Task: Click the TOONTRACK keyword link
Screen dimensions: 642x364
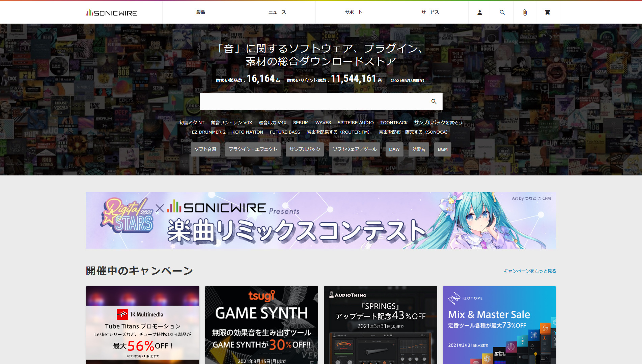Action: [x=394, y=123]
